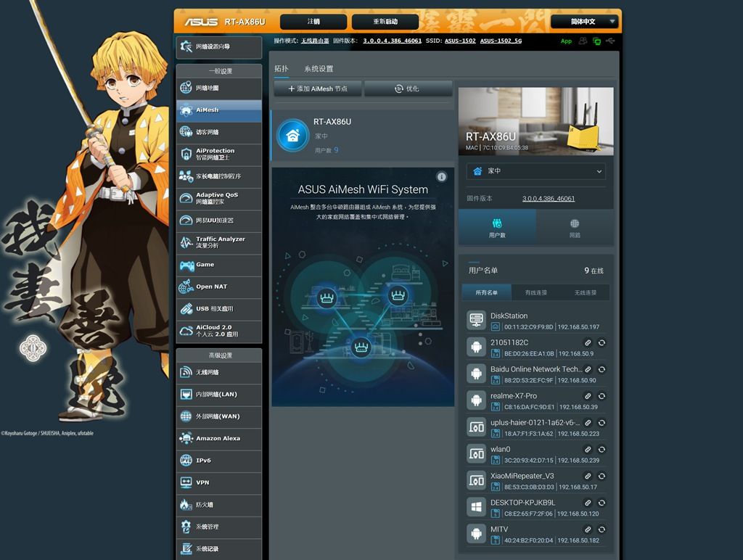Image resolution: width=743 pixels, height=560 pixels.
Task: Switch to the 网路 network panel
Action: [575, 228]
